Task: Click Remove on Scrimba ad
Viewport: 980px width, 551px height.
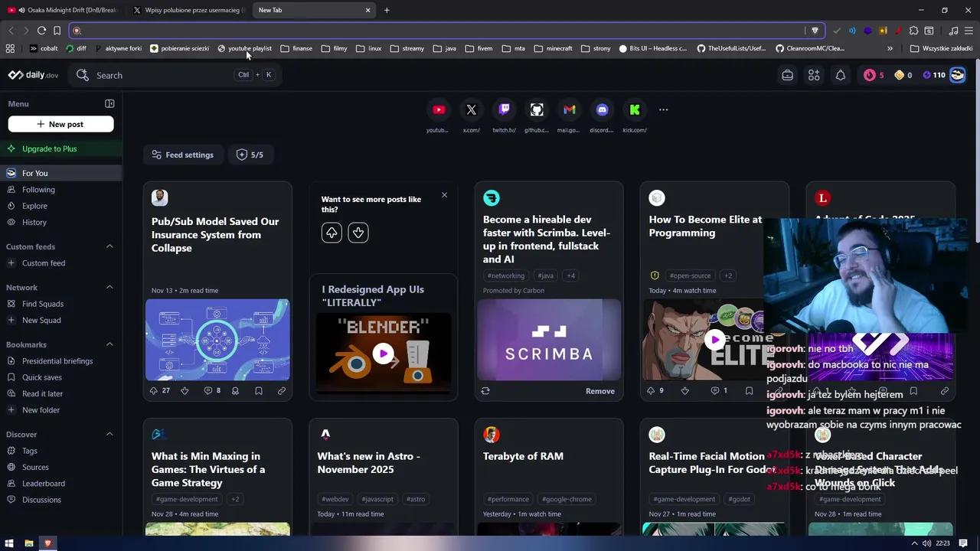Action: [599, 391]
